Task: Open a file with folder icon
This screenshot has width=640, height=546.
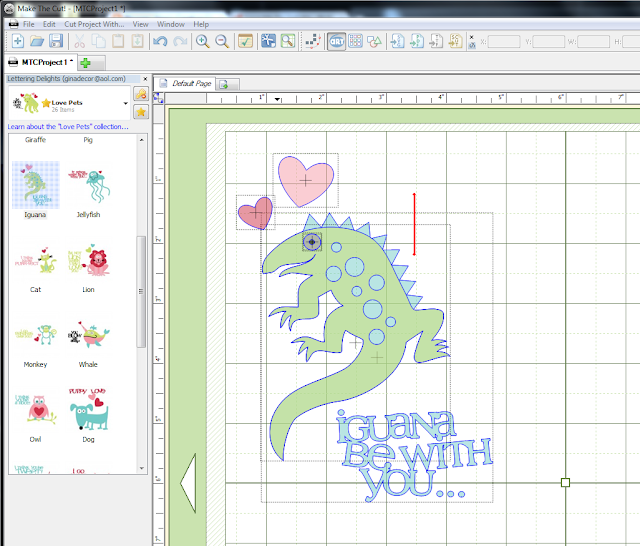Action: point(37,41)
